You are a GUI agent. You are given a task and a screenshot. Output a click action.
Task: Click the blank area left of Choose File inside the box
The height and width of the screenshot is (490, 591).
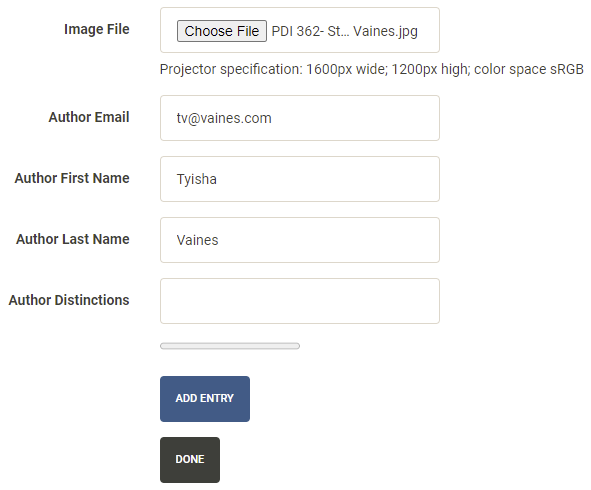coord(169,30)
